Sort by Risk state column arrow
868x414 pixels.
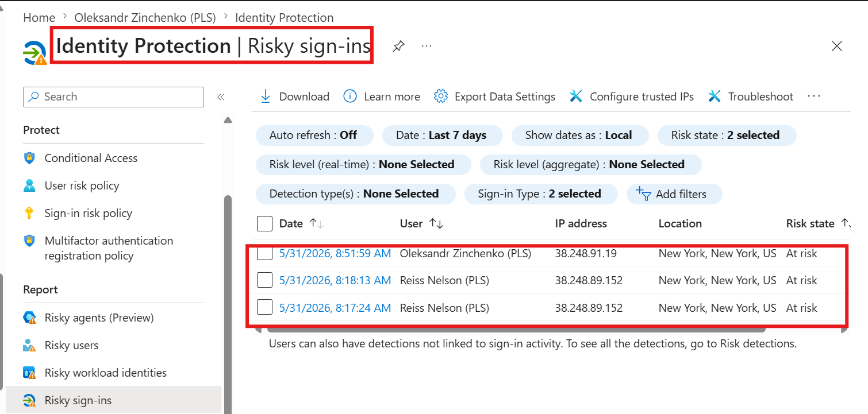[x=844, y=223]
